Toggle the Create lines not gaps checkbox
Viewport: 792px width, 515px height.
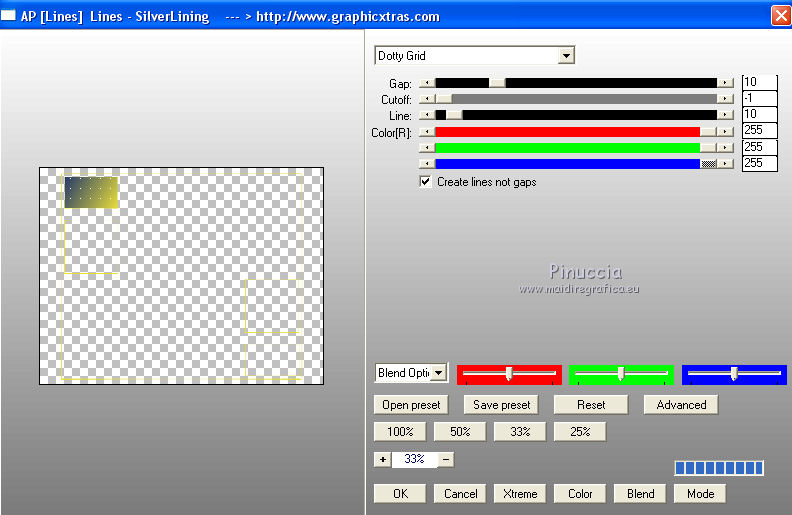tap(425, 182)
